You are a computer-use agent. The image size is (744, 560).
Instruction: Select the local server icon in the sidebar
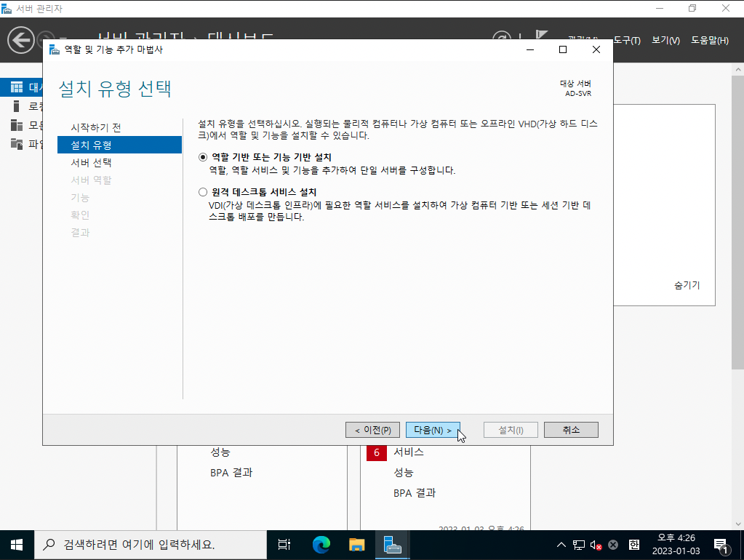[x=17, y=106]
